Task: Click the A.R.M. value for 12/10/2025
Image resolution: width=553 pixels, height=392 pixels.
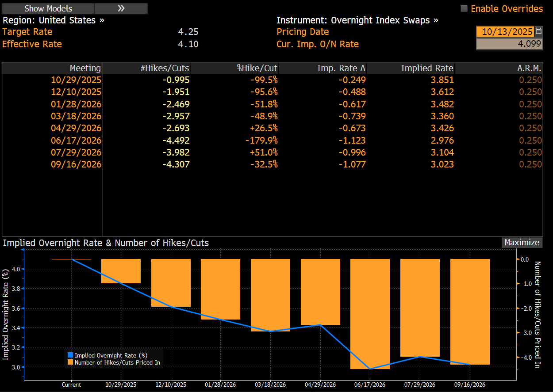Action: point(530,92)
